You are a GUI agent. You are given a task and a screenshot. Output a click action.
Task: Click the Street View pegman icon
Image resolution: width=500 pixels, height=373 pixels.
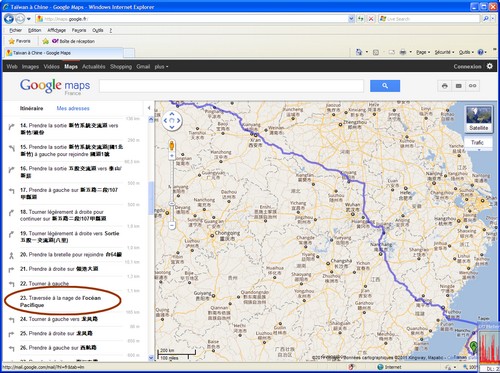coord(172,146)
